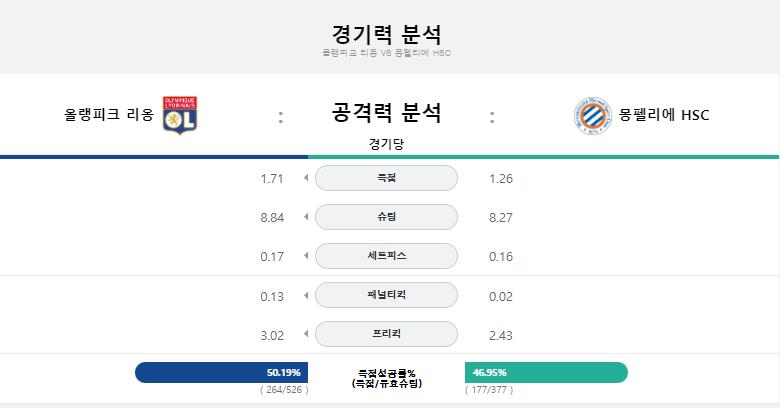Click the 경기력 분석 page title
Viewport: 780px width, 408px height.
pos(387,34)
